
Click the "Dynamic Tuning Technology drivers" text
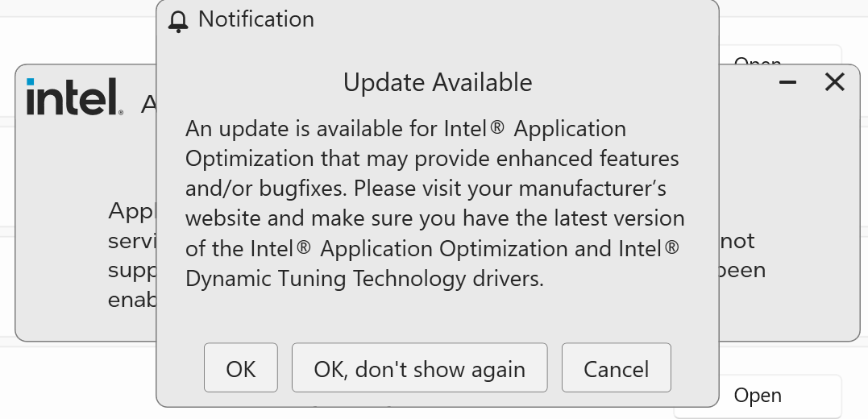(x=364, y=279)
